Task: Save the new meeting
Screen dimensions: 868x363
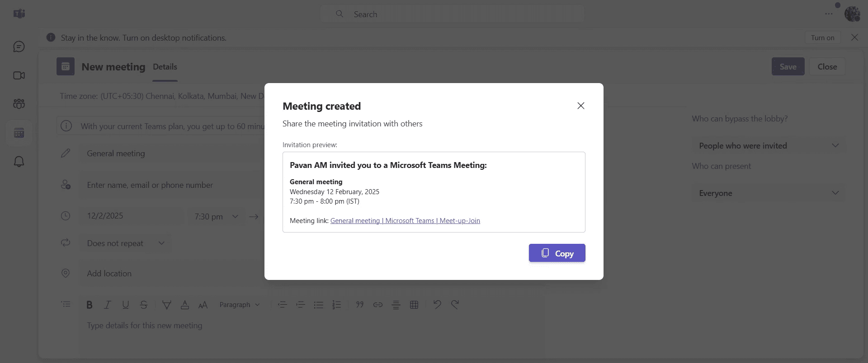Action: [x=788, y=66]
